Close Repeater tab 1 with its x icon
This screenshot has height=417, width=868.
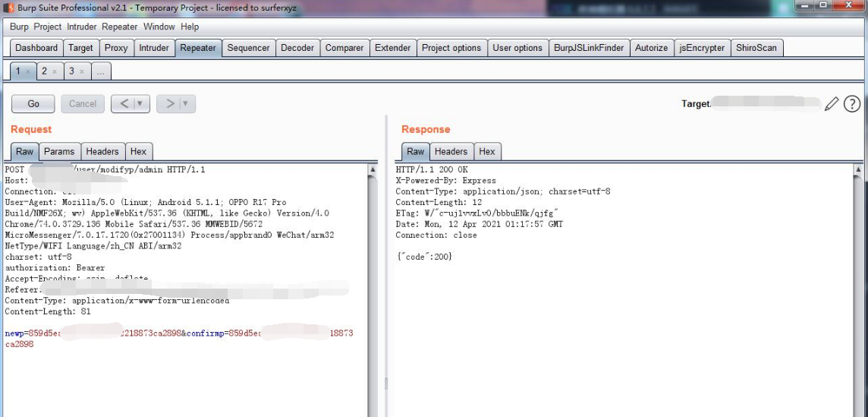click(x=27, y=71)
